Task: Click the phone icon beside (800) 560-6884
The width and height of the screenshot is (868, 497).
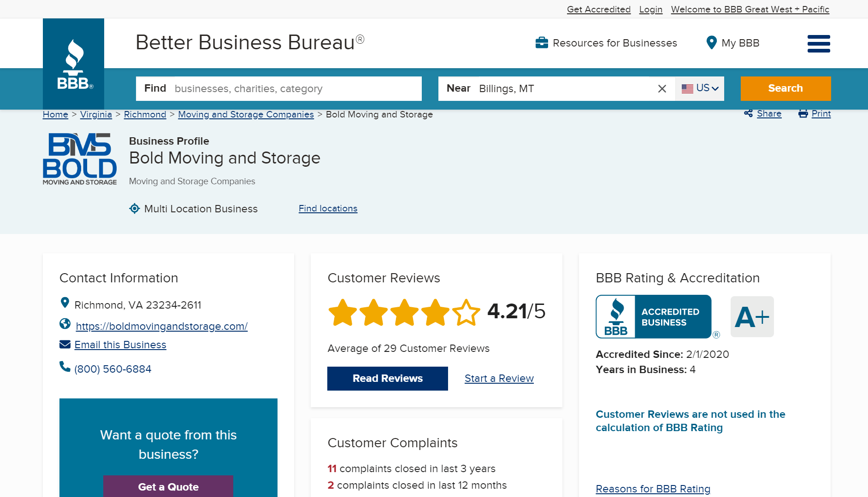Action: point(65,367)
